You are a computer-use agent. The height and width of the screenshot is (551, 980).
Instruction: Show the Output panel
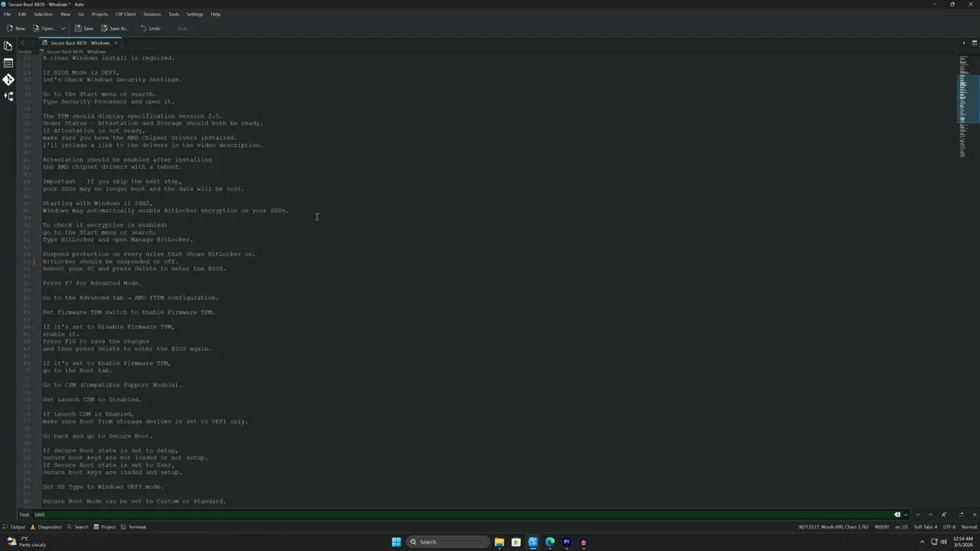coord(14,527)
